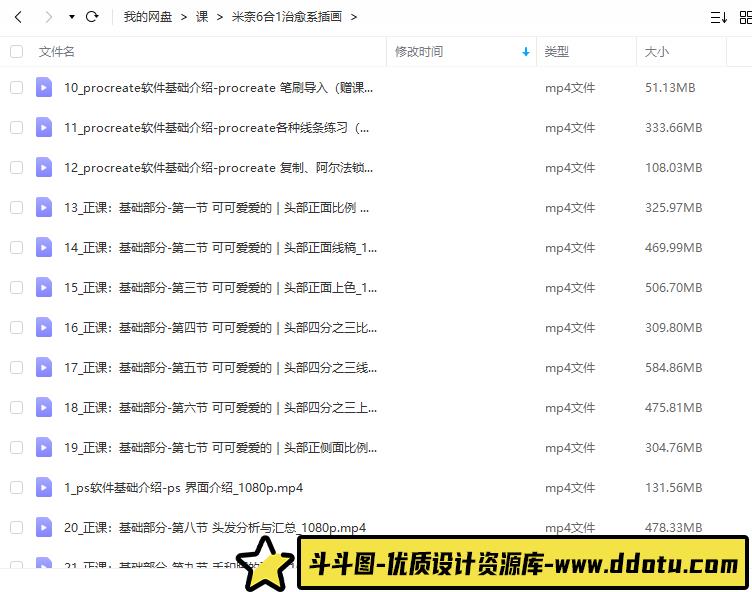Go back with the left arrow
Screen dimensions: 752x592
point(18,17)
